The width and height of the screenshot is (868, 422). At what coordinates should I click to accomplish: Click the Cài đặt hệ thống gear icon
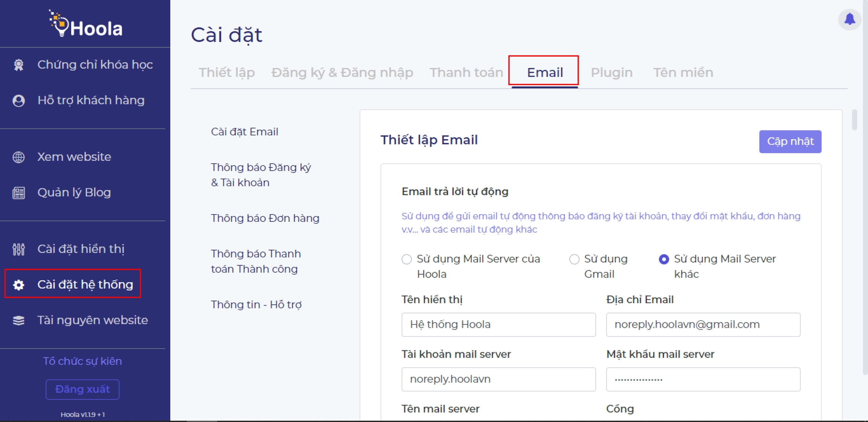point(18,285)
